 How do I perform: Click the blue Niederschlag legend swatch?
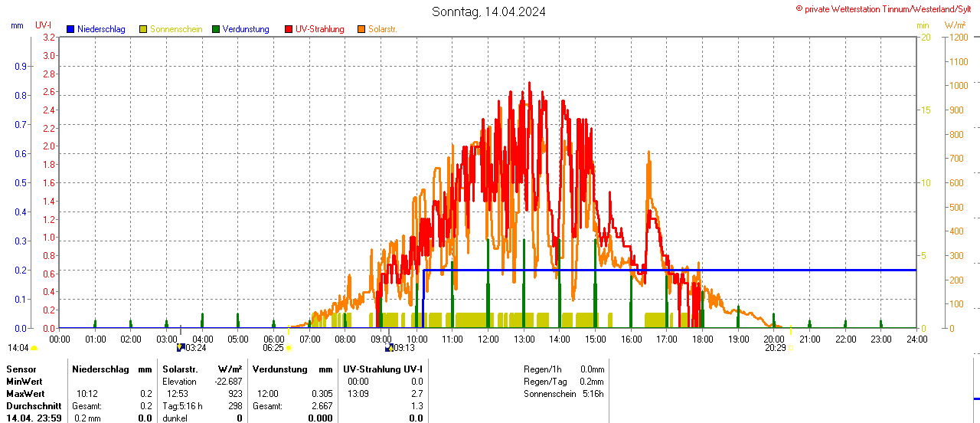[x=71, y=29]
